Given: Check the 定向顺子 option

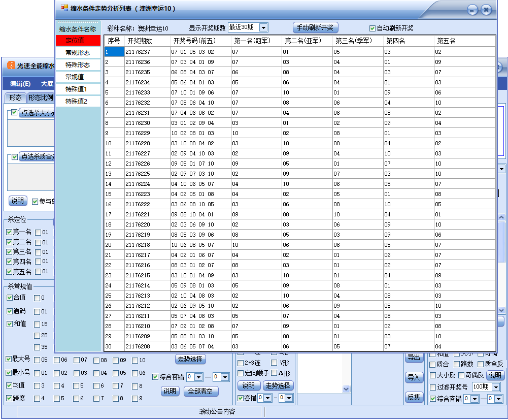Looking at the screenshot, I should [x=241, y=373].
